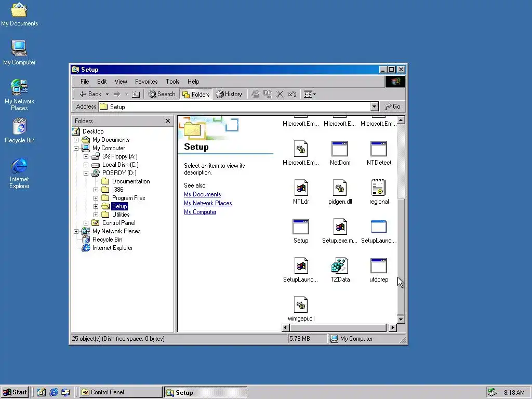Open the Edit menu
The width and height of the screenshot is (532, 399).
(102, 82)
